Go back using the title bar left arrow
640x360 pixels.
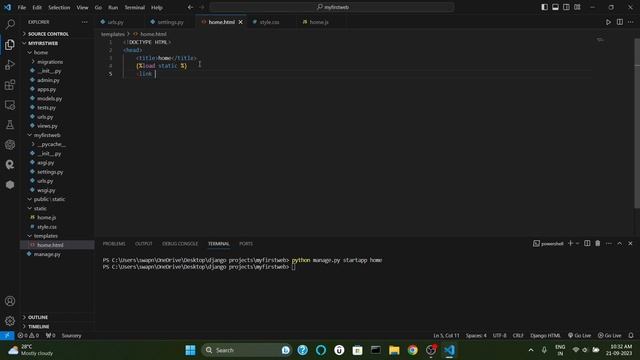pyautogui.click(x=190, y=7)
